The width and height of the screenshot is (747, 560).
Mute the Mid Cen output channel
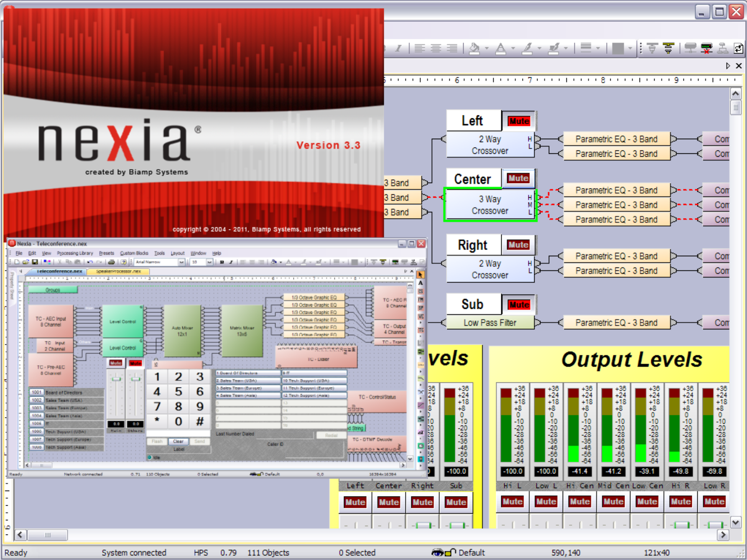(x=614, y=501)
